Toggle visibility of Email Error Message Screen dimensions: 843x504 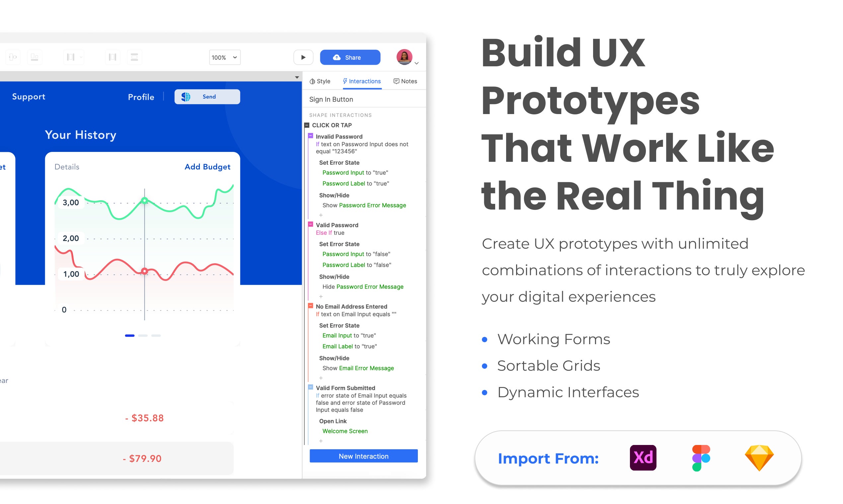click(x=365, y=368)
